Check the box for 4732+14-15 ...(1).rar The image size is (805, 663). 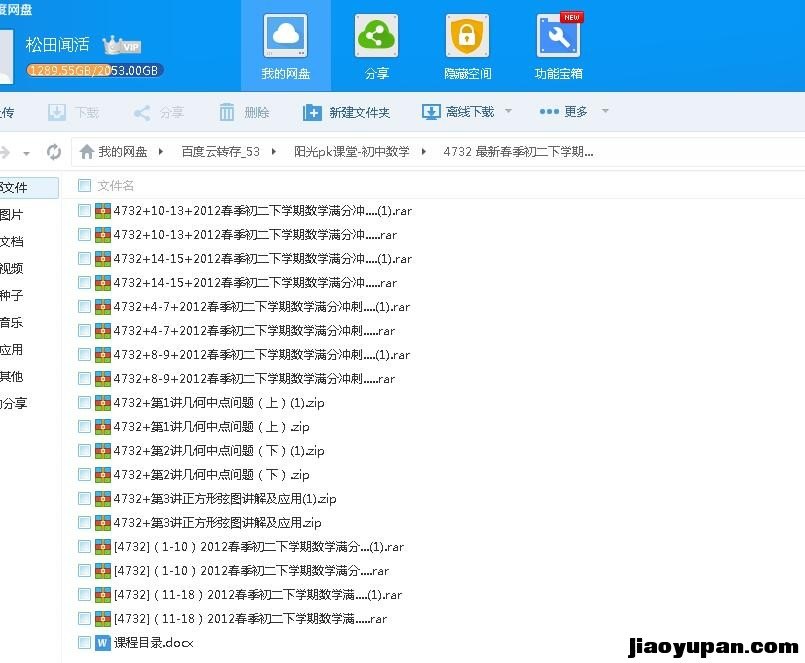click(x=84, y=258)
